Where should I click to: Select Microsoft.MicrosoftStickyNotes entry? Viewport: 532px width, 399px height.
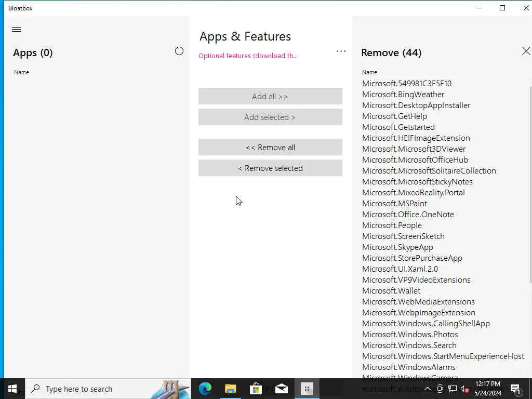pos(417,181)
